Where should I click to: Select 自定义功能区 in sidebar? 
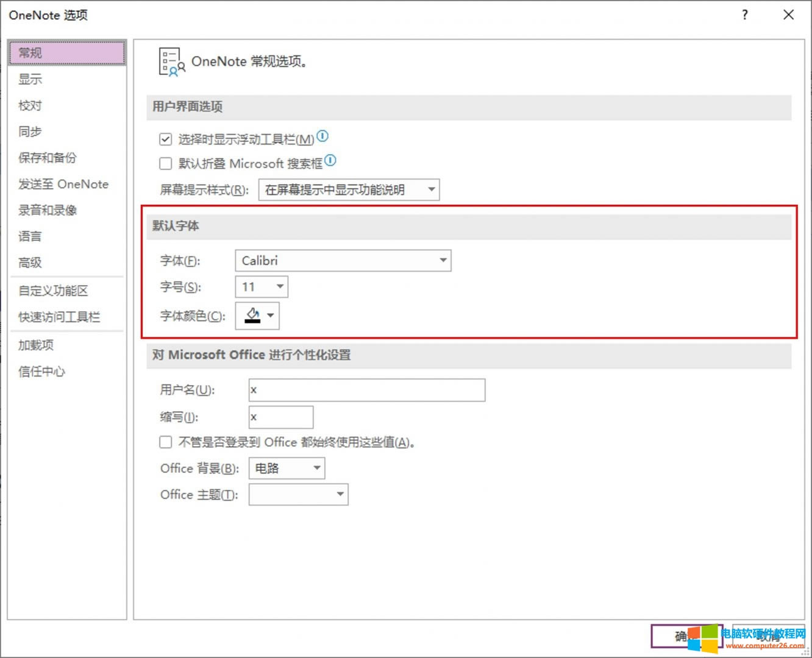(x=53, y=291)
